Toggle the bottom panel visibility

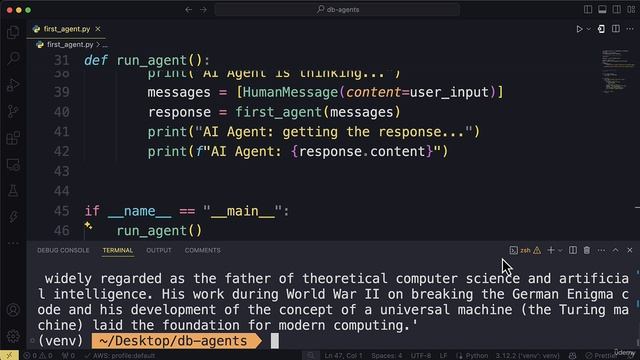click(602, 9)
